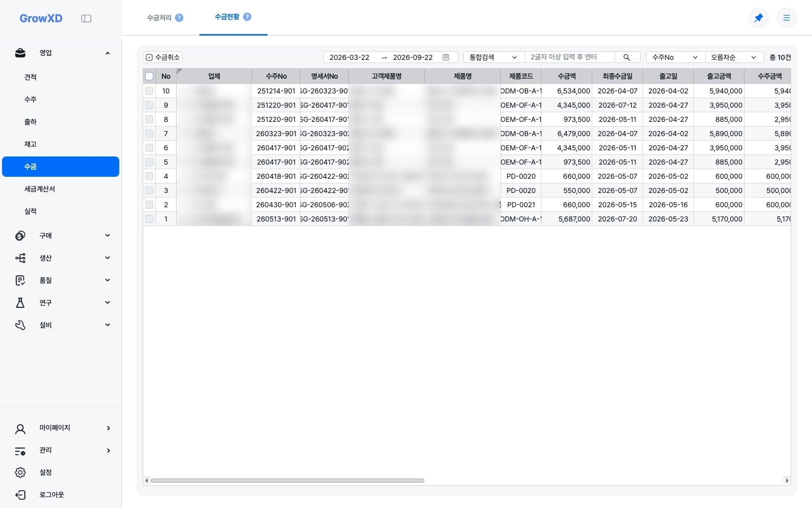The height and width of the screenshot is (508, 812).
Task: Click the 관리 list-settings icon
Action: click(20, 451)
